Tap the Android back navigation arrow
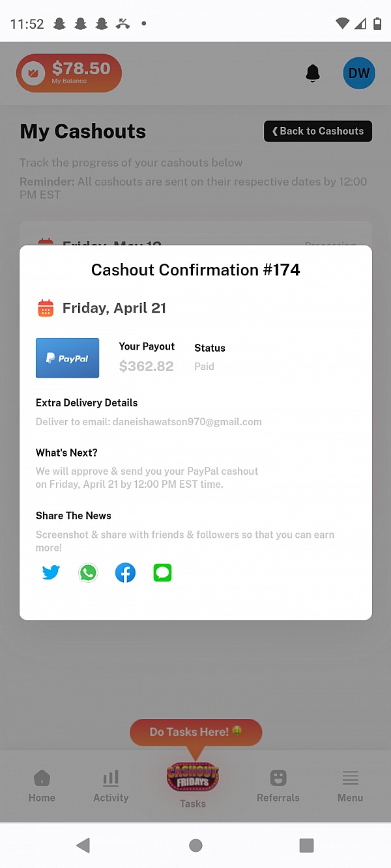 (x=83, y=845)
